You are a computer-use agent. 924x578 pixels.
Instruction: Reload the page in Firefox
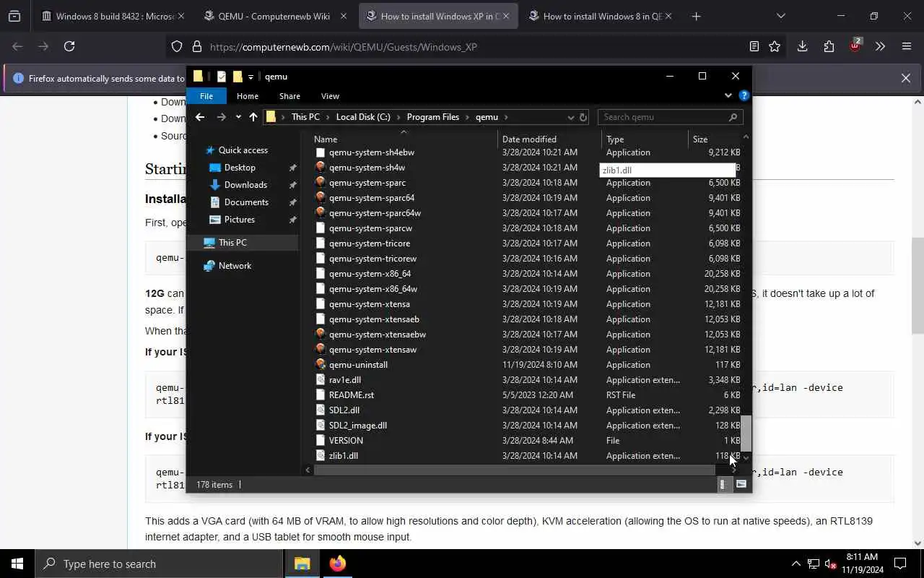coord(69,46)
